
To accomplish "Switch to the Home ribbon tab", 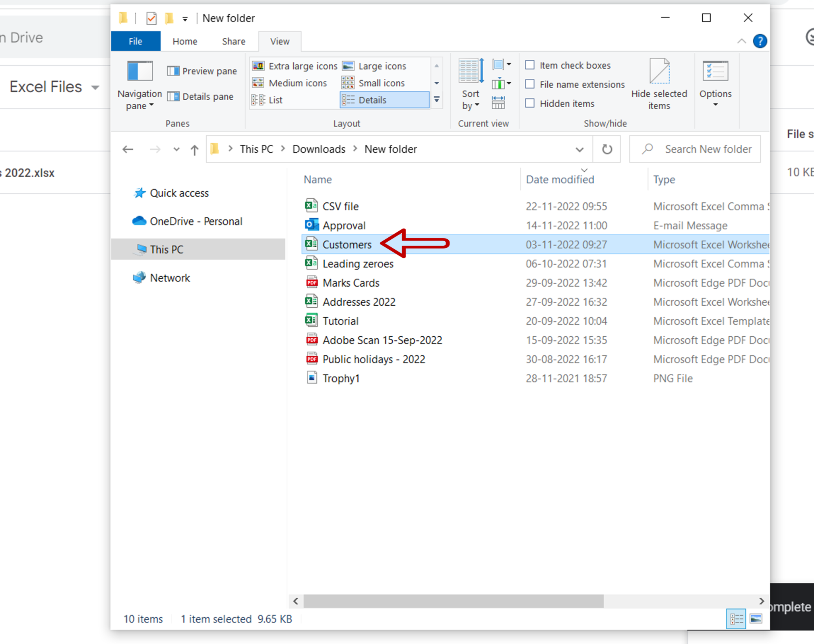I will (x=184, y=41).
